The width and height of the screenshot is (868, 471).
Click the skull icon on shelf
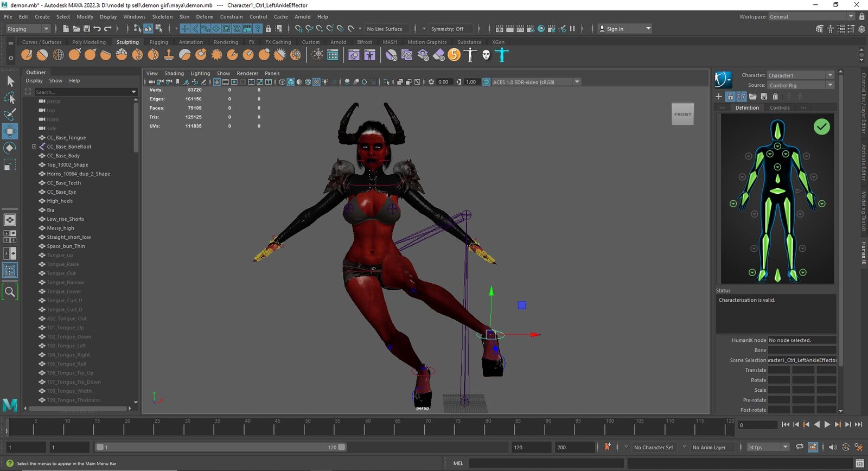tap(486, 55)
